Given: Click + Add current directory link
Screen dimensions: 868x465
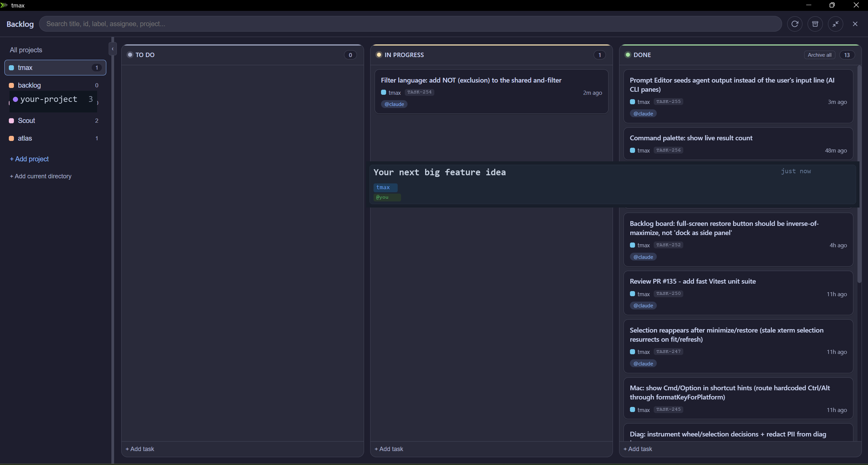Looking at the screenshot, I should (40, 176).
